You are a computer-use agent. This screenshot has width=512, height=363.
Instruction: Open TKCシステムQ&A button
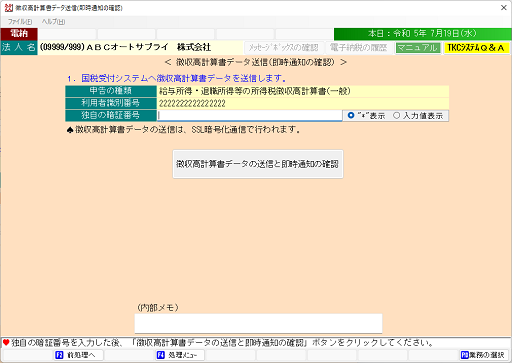pos(476,48)
